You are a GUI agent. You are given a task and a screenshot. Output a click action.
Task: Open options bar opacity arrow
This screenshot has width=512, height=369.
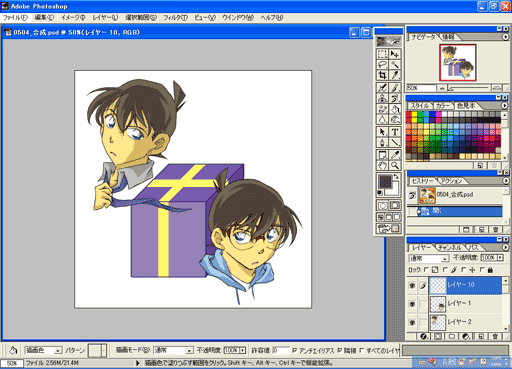tap(243, 350)
